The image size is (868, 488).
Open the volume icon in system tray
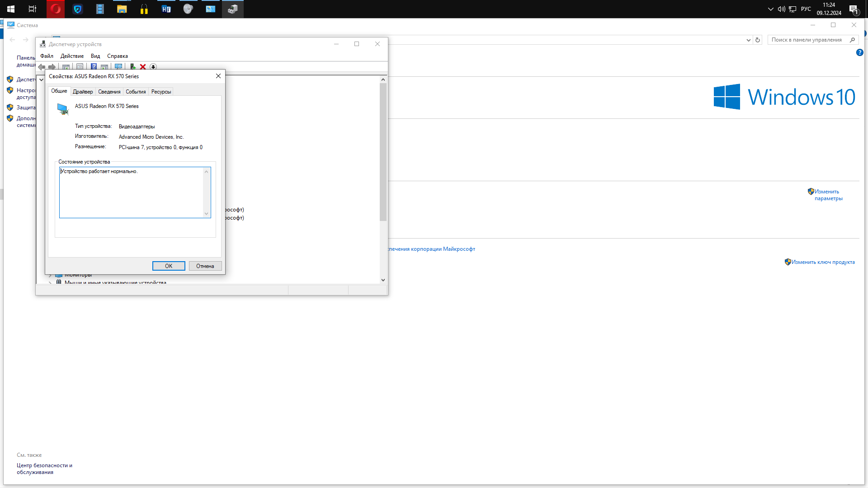[781, 9]
